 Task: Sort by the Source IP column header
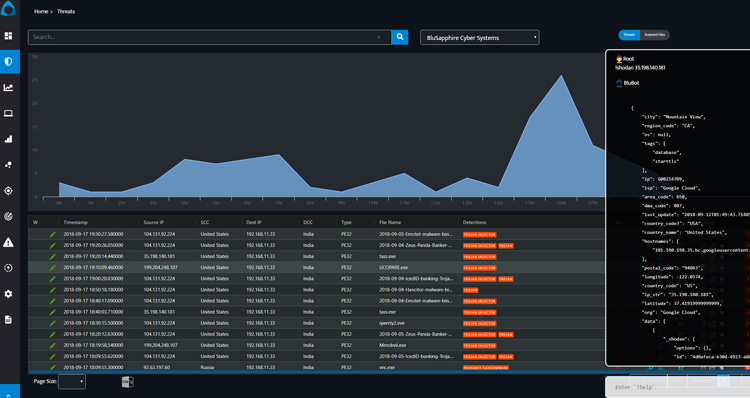coord(154,222)
